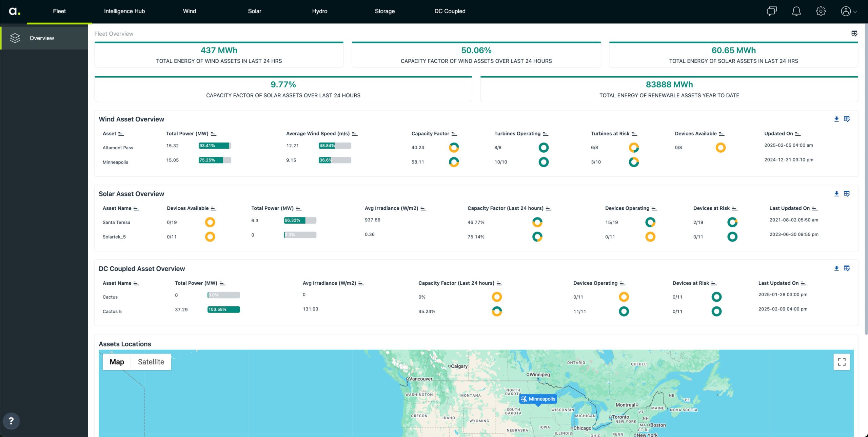
Task: Open Total Power (MW) sort in Wind table
Action: tap(213, 134)
